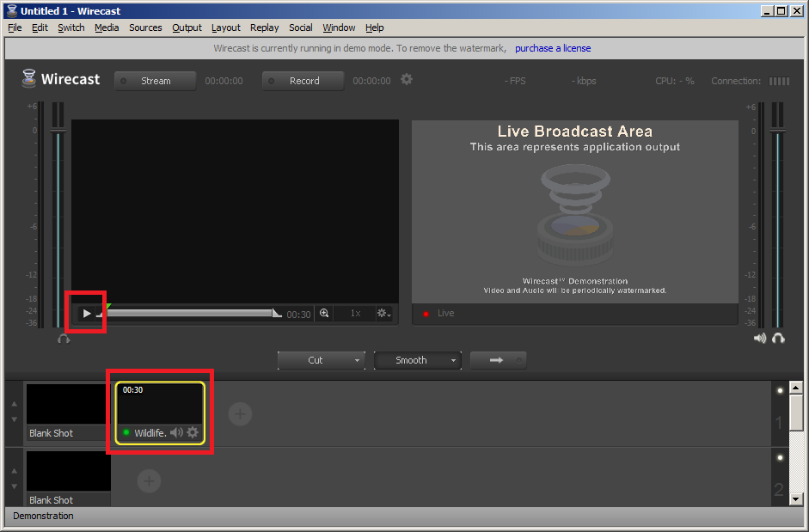809x532 pixels.
Task: Mute audio on the Wildlife shot
Action: [x=176, y=432]
